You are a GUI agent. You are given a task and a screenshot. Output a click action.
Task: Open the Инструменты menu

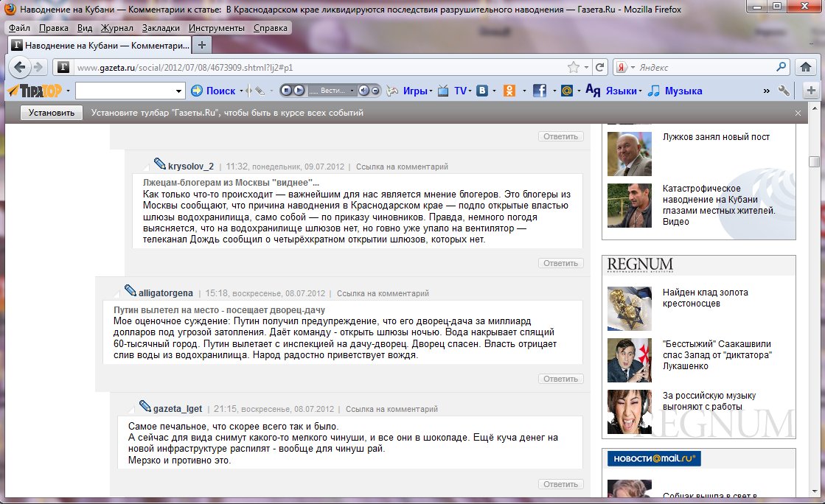[x=216, y=28]
